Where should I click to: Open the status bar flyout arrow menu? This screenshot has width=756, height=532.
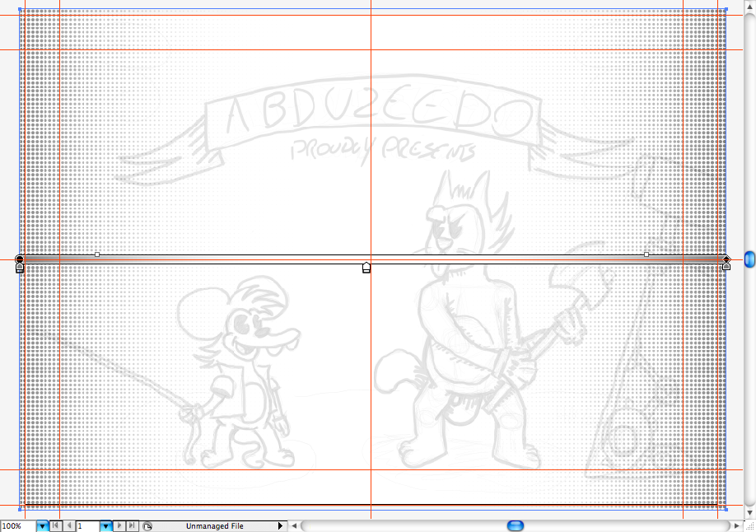(280, 526)
